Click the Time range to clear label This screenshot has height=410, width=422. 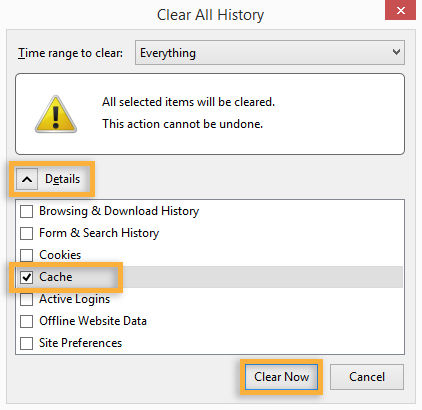pos(70,53)
